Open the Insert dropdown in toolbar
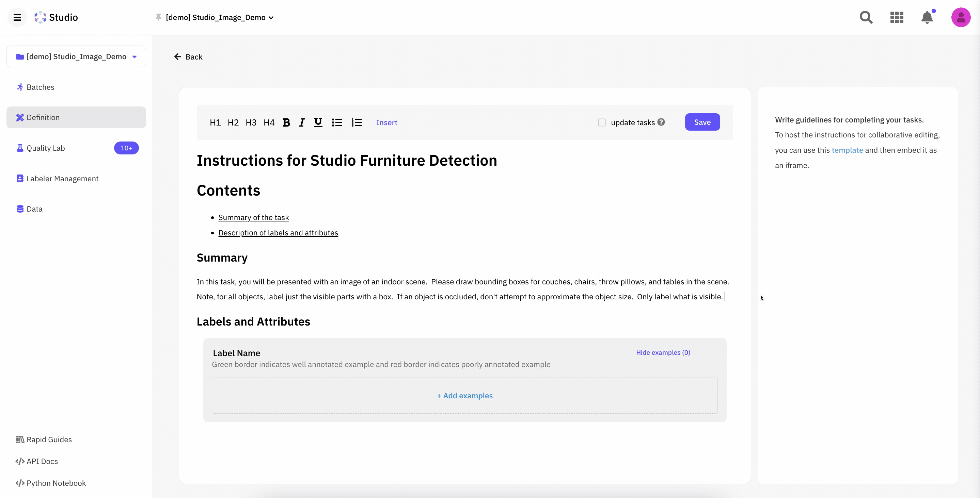 [386, 122]
